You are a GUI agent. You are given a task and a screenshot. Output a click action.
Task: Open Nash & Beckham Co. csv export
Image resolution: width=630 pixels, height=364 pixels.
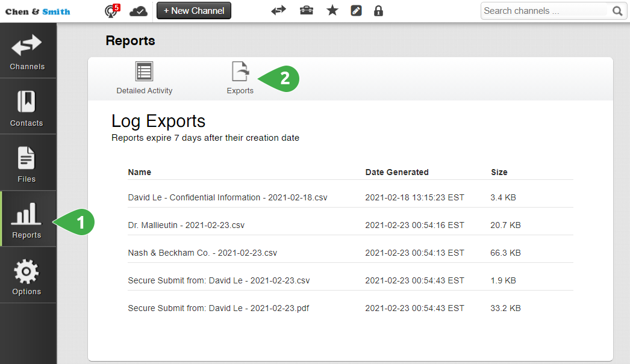202,253
